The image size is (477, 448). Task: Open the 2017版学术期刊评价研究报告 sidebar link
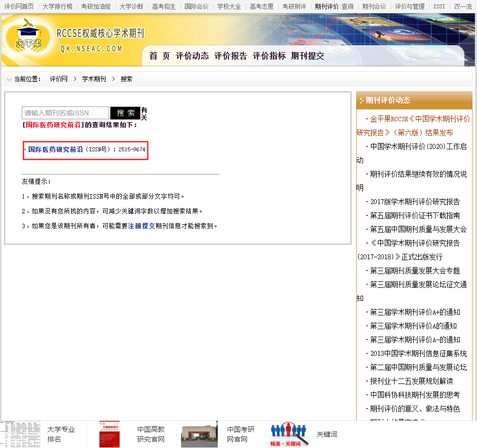[x=415, y=202]
